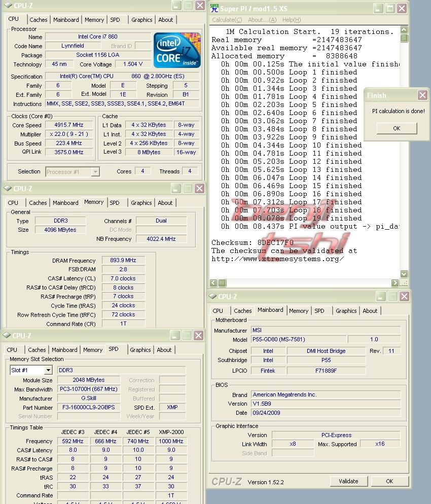
Task: Close the memory CPU-Z window
Action: click(199, 188)
